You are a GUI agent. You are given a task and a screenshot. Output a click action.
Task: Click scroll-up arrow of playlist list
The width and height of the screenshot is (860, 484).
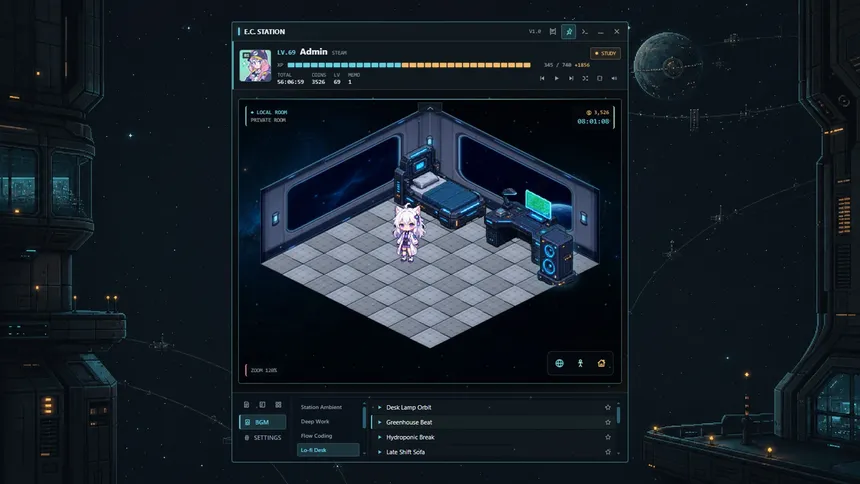pyautogui.click(x=364, y=404)
